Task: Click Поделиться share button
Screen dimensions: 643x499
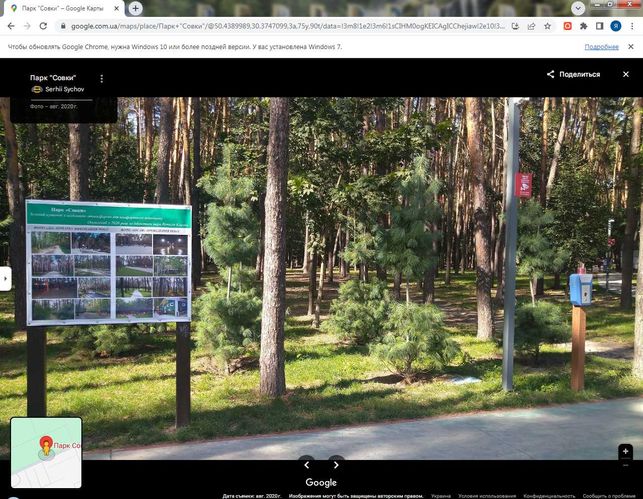Action: [x=573, y=74]
